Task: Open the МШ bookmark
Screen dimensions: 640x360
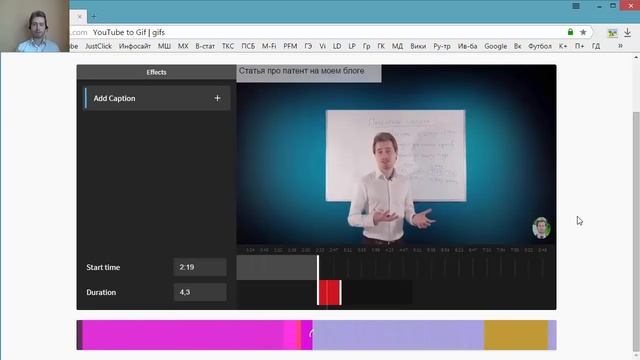Action: [164, 46]
